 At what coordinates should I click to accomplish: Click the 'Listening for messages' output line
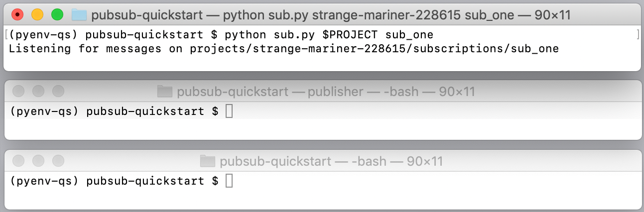(x=283, y=49)
